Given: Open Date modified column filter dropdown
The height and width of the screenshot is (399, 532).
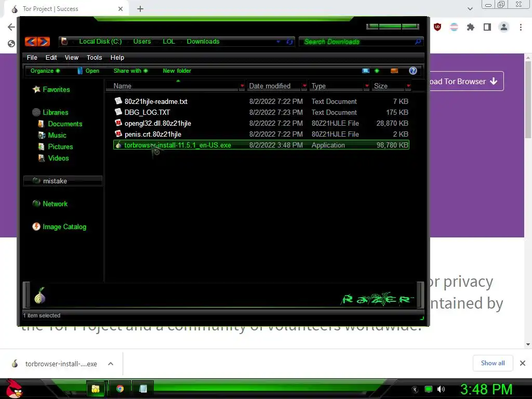Looking at the screenshot, I should [304, 86].
